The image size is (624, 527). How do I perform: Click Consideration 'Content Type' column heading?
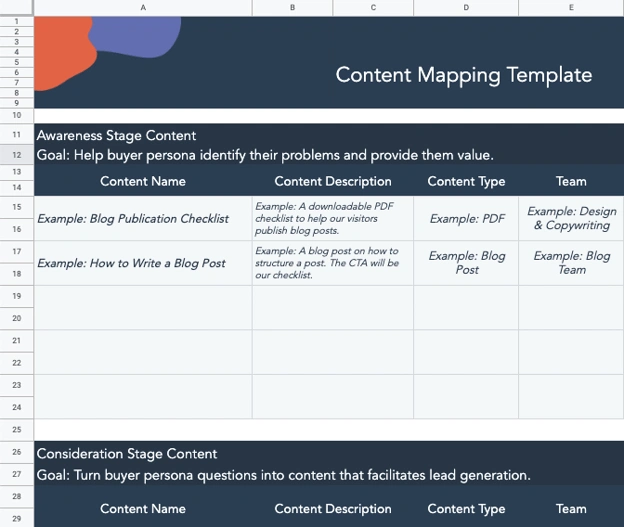(466, 509)
